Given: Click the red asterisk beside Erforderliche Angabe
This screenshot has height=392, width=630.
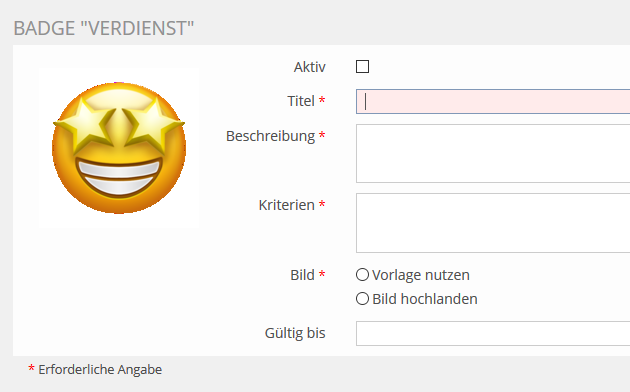Looking at the screenshot, I should tap(31, 368).
